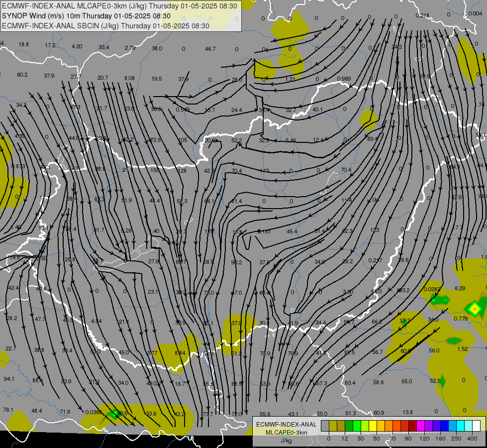Choose the pure blue swatch in the legend
This screenshot has height=448, width=487.
tap(444, 426)
